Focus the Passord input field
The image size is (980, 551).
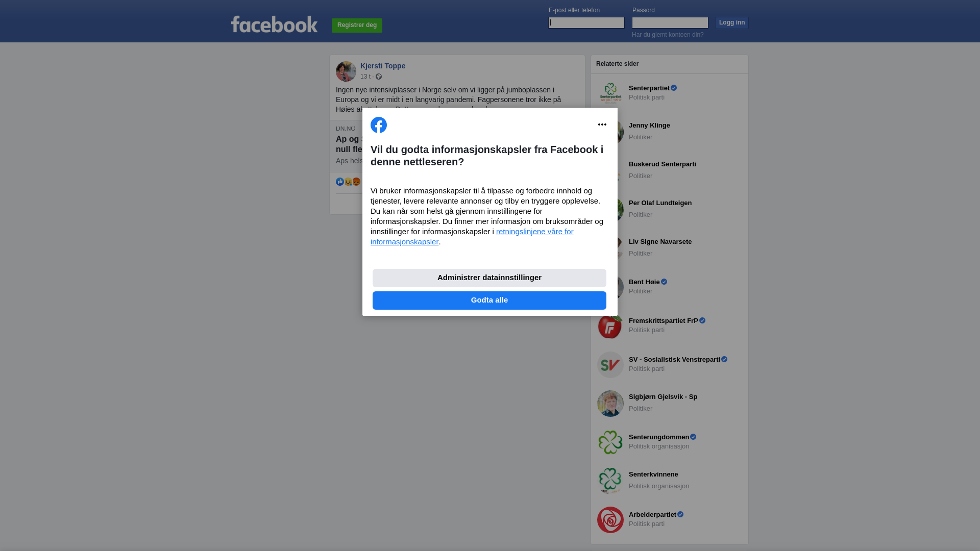click(670, 22)
